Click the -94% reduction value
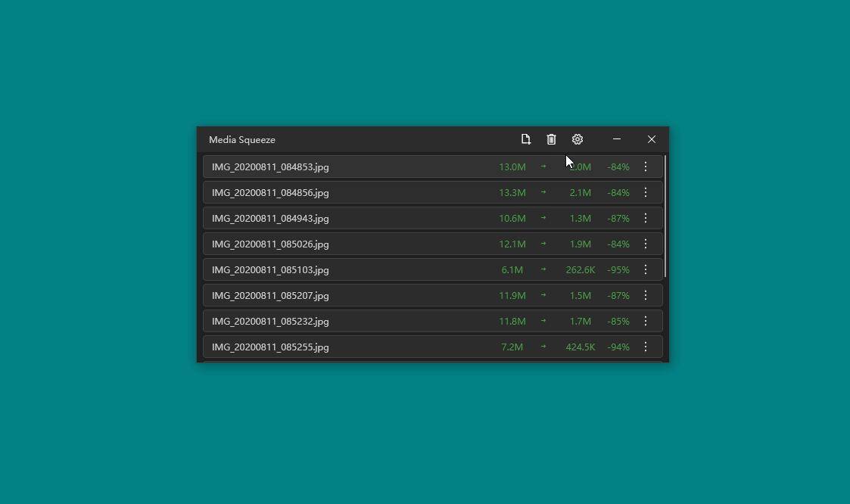 pyautogui.click(x=618, y=347)
